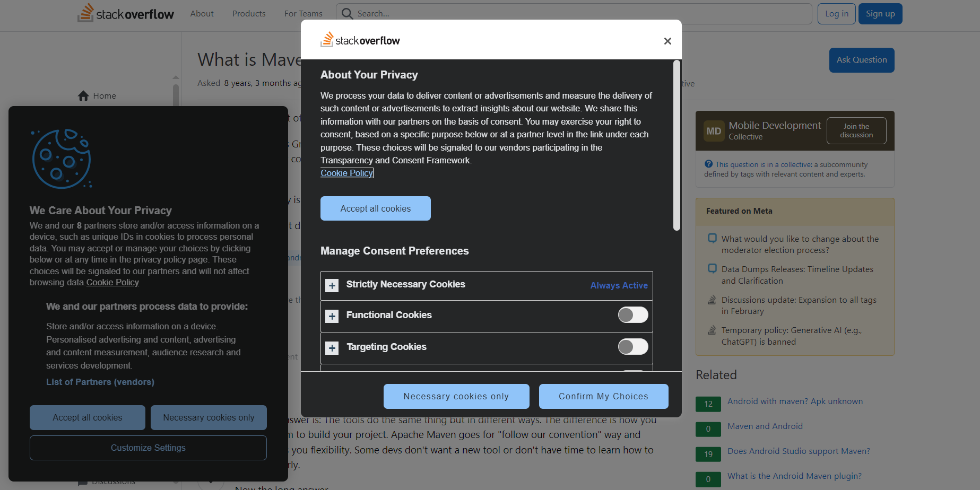980x490 pixels.
Task: Open related: What is the Android Maven plugin?
Action: [x=794, y=476]
